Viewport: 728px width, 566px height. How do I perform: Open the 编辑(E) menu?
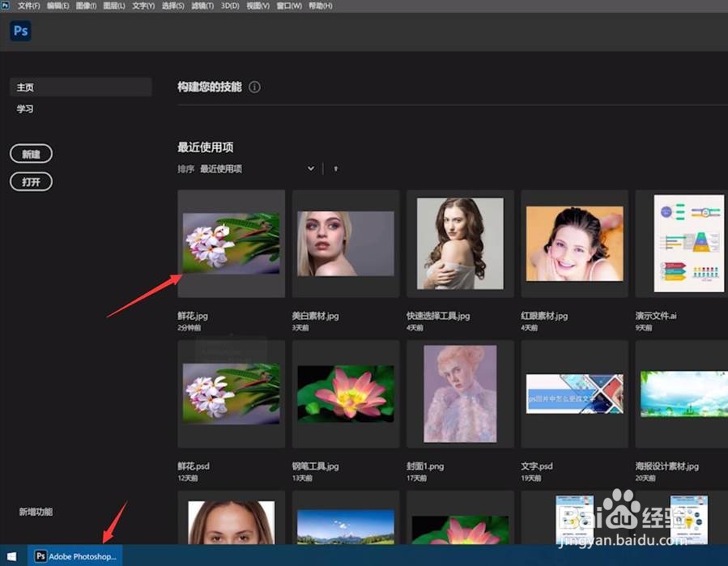pyautogui.click(x=58, y=6)
